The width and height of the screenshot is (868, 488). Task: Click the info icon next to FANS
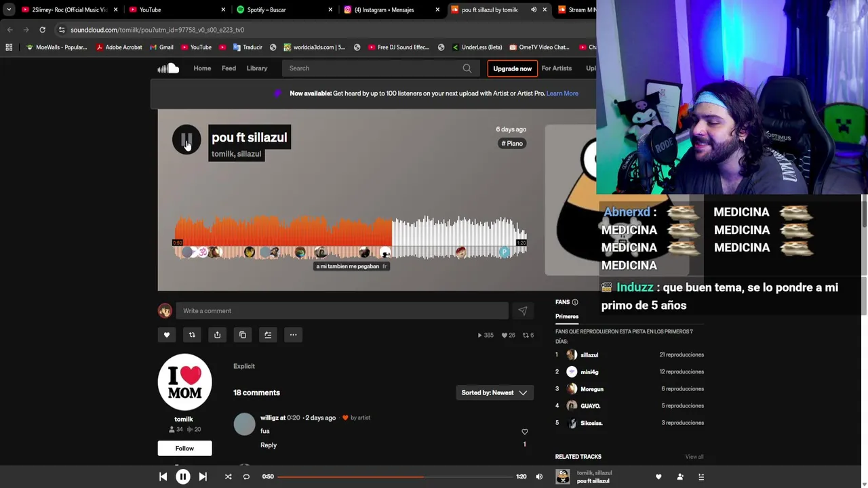[x=575, y=302]
